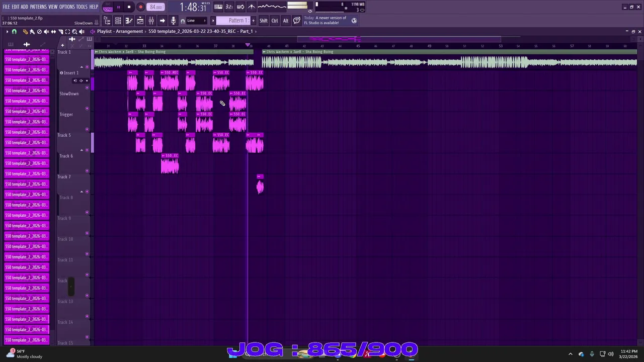
Task: Toggle the metronome icon
Action: (x=251, y=7)
